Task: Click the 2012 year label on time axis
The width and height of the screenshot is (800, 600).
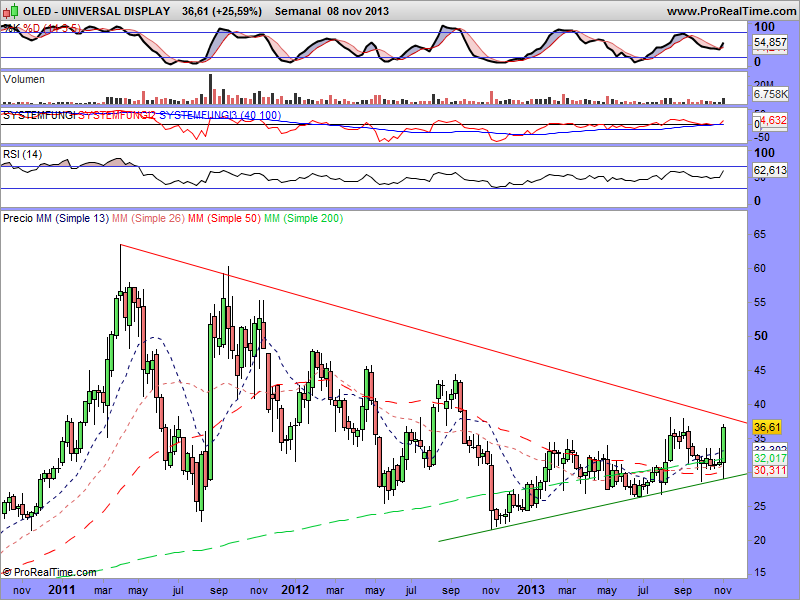Action: (295, 590)
